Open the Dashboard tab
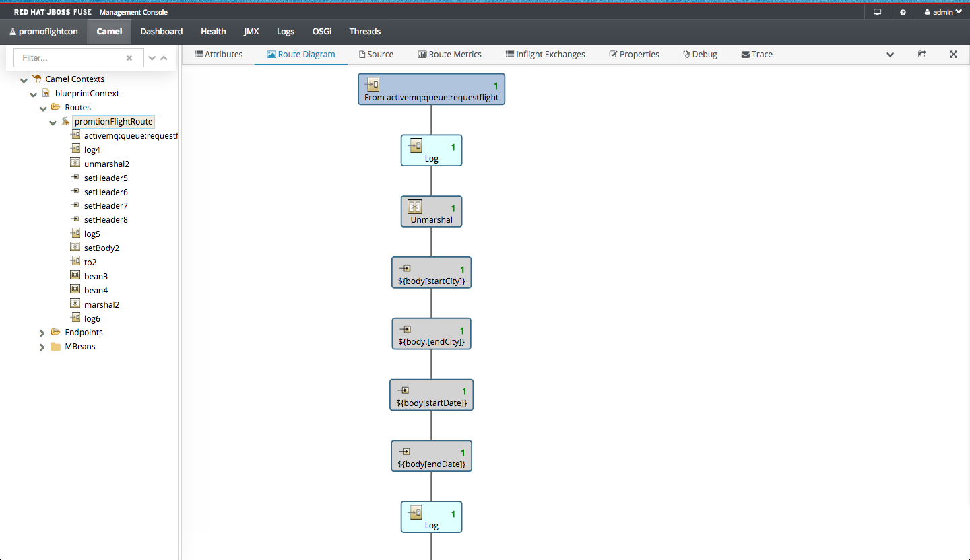 tap(162, 32)
